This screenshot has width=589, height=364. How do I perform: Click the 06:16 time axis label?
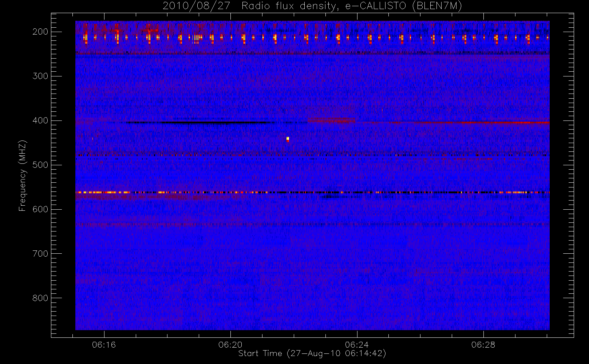[x=104, y=345]
